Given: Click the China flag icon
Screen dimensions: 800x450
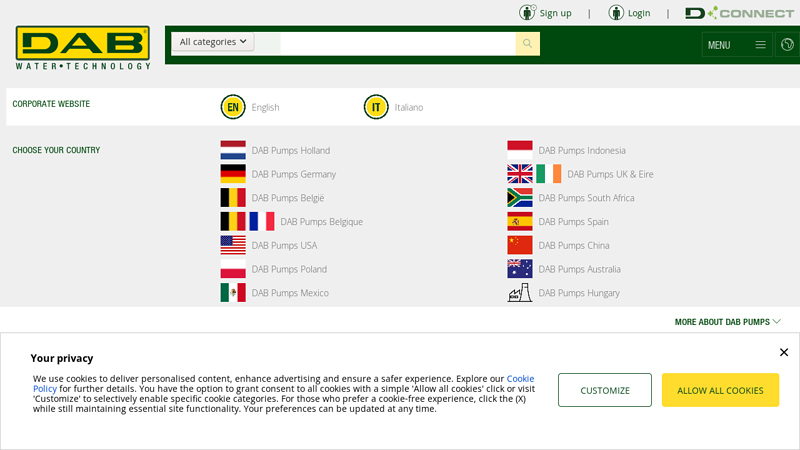Looking at the screenshot, I should point(520,245).
